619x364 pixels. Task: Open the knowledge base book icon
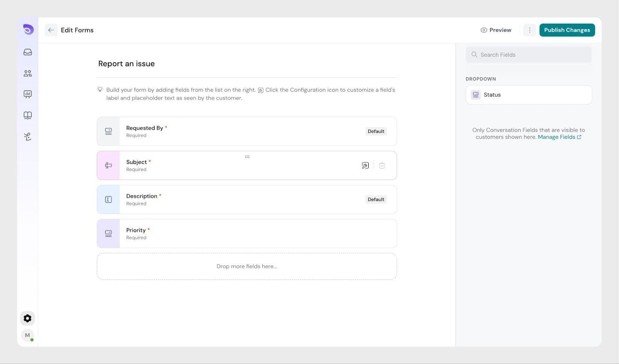tap(27, 115)
